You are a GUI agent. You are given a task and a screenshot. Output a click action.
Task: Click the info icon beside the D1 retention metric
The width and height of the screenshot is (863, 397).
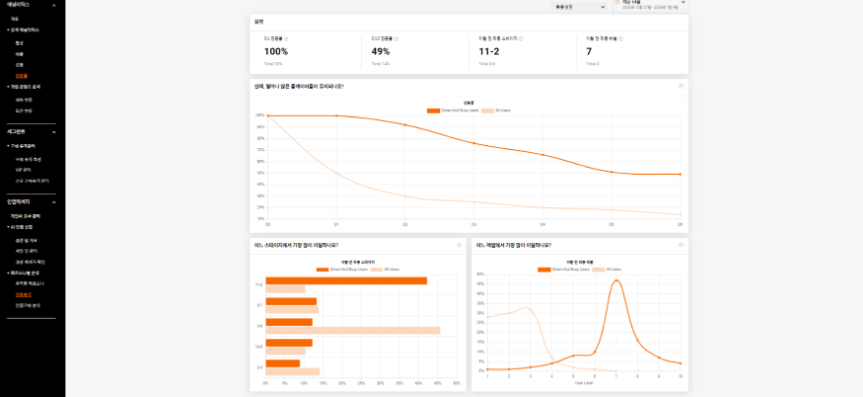286,39
